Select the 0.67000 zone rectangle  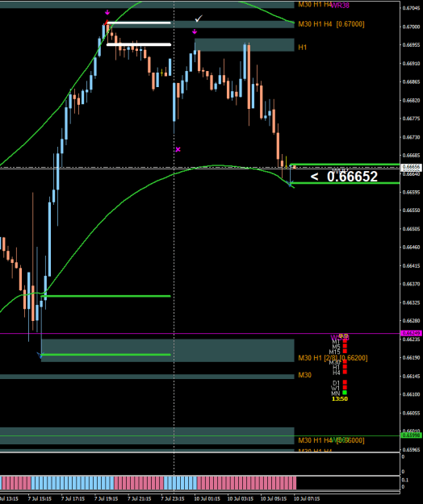201,24
